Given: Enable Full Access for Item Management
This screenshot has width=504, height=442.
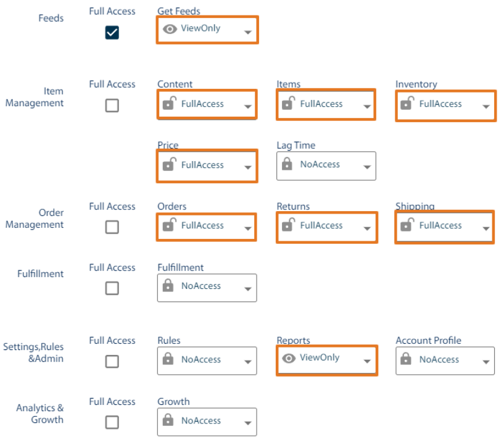Looking at the screenshot, I should pyautogui.click(x=112, y=106).
